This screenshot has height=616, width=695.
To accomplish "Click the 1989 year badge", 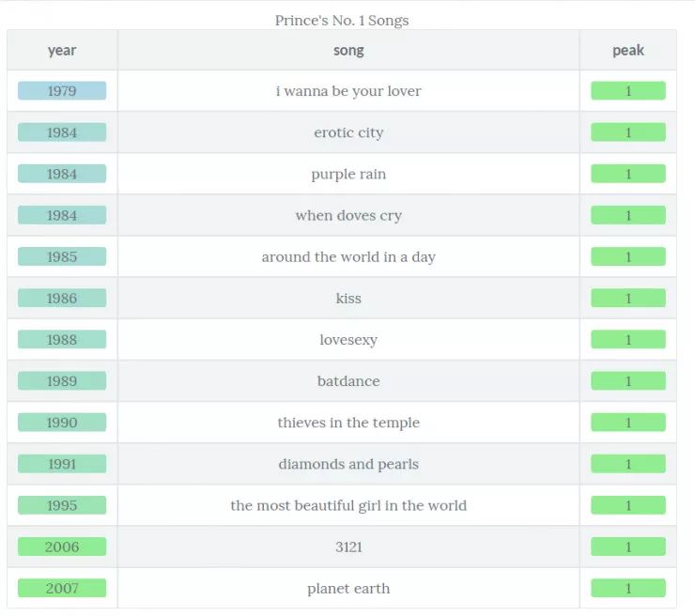I will point(62,381).
